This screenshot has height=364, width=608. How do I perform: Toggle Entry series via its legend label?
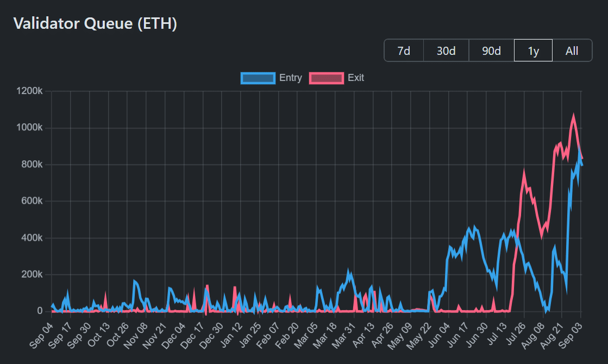pos(290,78)
